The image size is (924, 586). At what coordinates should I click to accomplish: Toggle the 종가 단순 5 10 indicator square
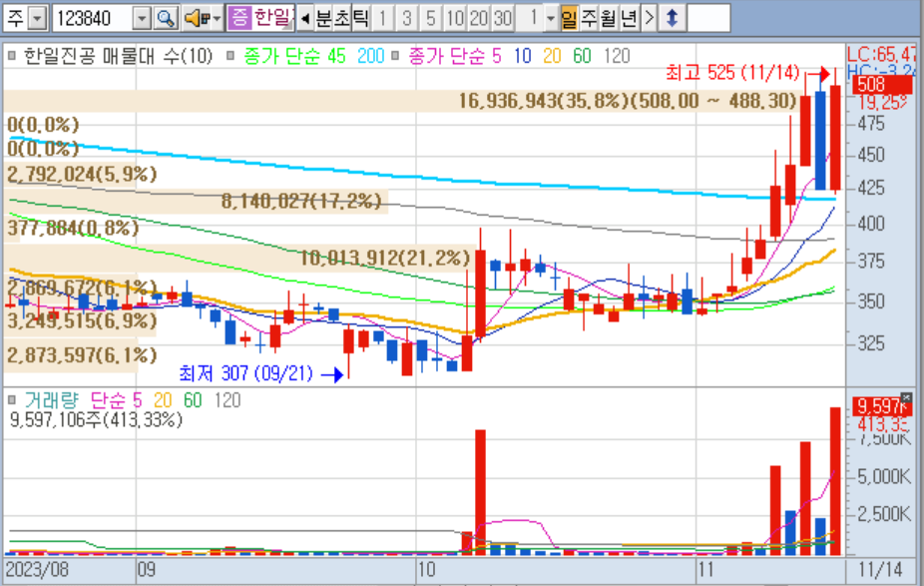395,56
